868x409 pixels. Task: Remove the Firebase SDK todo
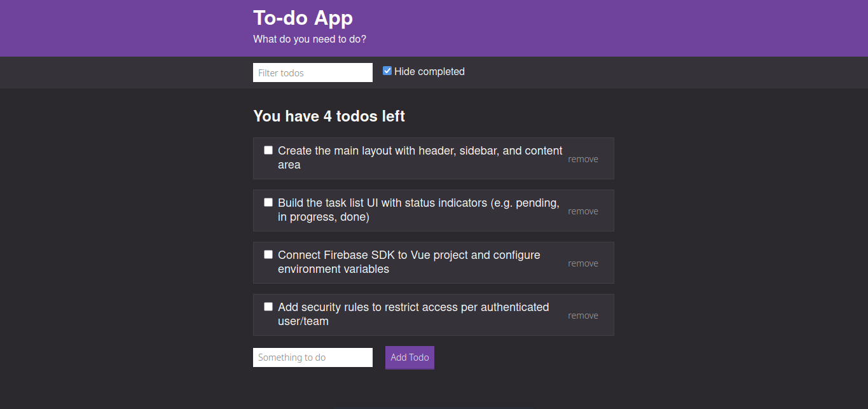pyautogui.click(x=582, y=263)
